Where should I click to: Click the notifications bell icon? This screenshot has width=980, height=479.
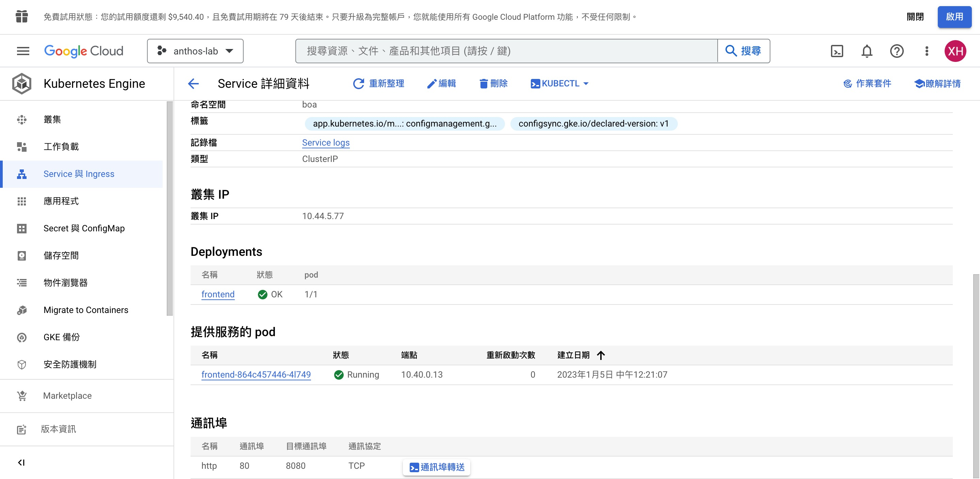pyautogui.click(x=867, y=51)
